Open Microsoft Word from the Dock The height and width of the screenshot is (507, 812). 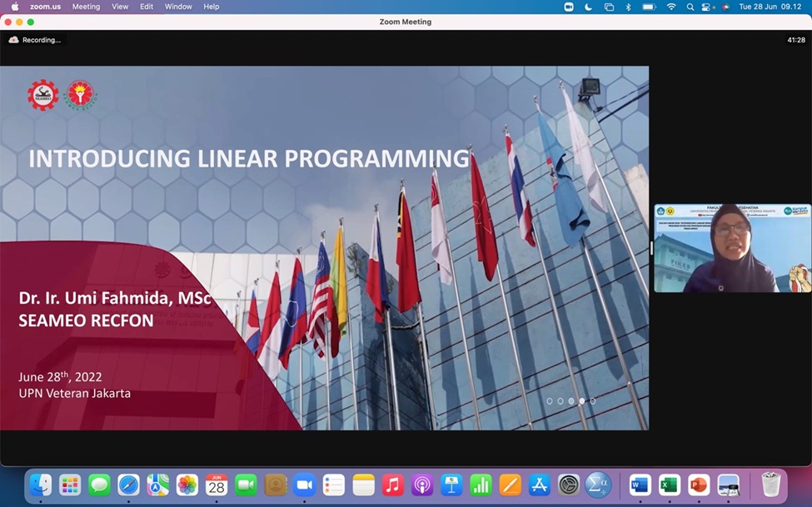[640, 485]
